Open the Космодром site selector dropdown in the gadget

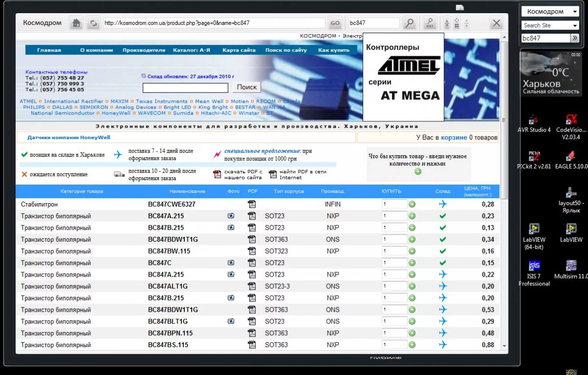[x=550, y=11]
